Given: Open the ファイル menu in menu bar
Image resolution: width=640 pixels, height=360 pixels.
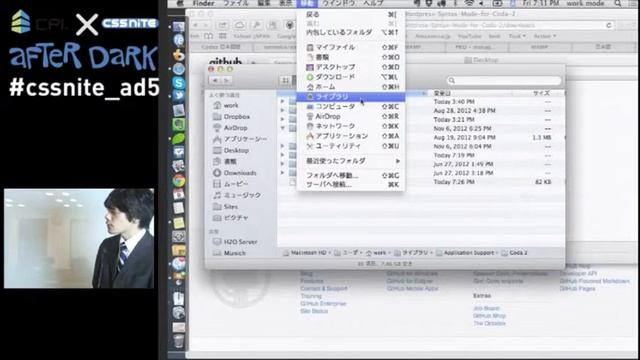Looking at the screenshot, I should coord(236,3).
